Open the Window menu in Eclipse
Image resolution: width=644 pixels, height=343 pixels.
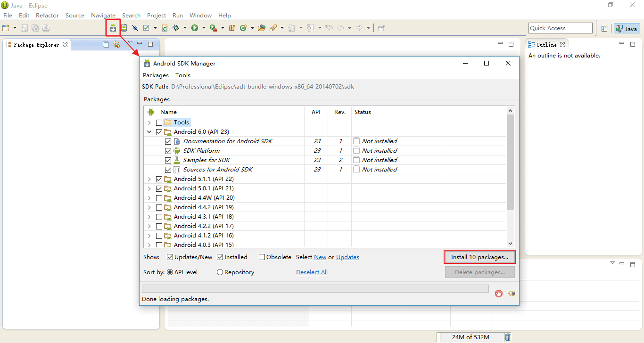point(200,16)
